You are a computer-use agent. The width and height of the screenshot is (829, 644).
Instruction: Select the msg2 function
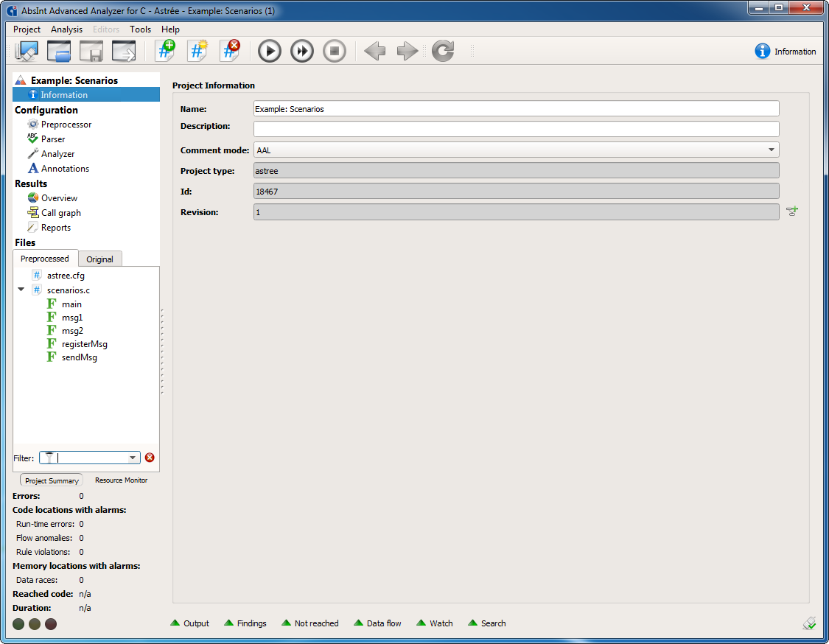(x=72, y=330)
